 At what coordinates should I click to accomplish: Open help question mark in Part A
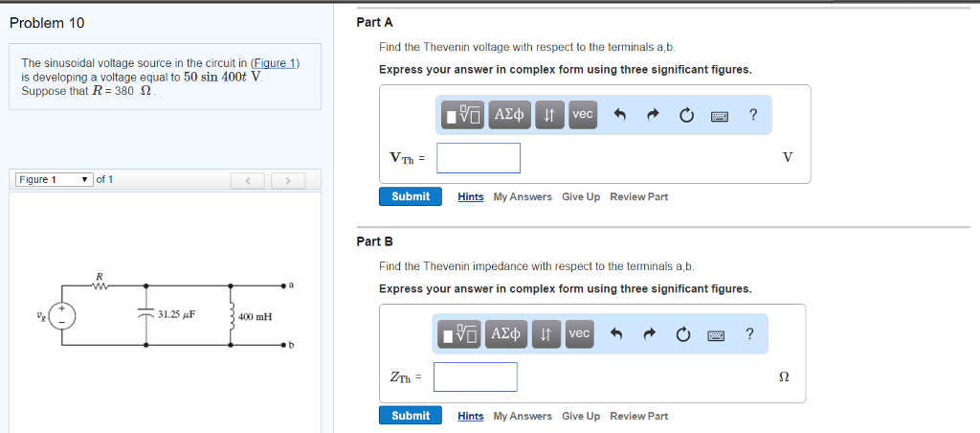(x=753, y=115)
